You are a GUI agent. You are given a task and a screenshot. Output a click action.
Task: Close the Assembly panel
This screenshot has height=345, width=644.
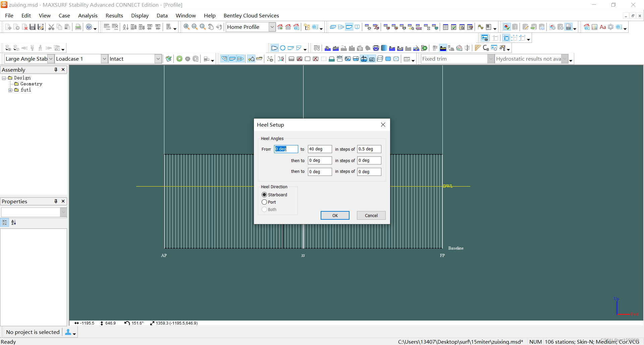pos(63,70)
